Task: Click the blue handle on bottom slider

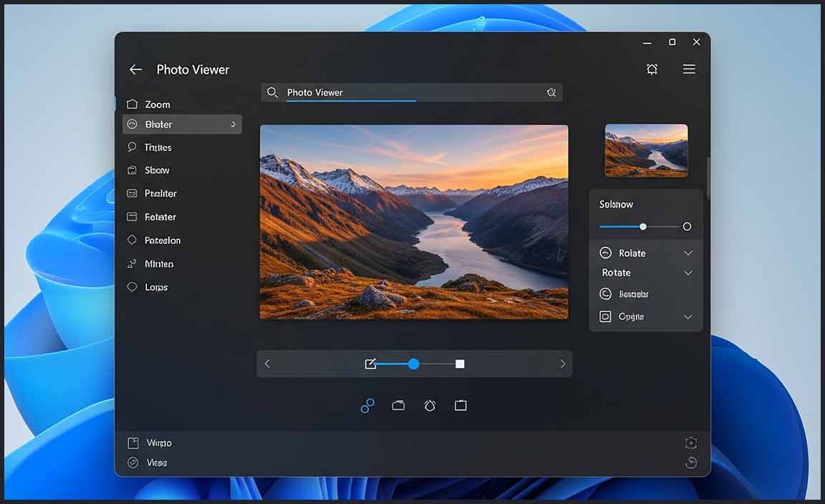Action: click(x=413, y=364)
